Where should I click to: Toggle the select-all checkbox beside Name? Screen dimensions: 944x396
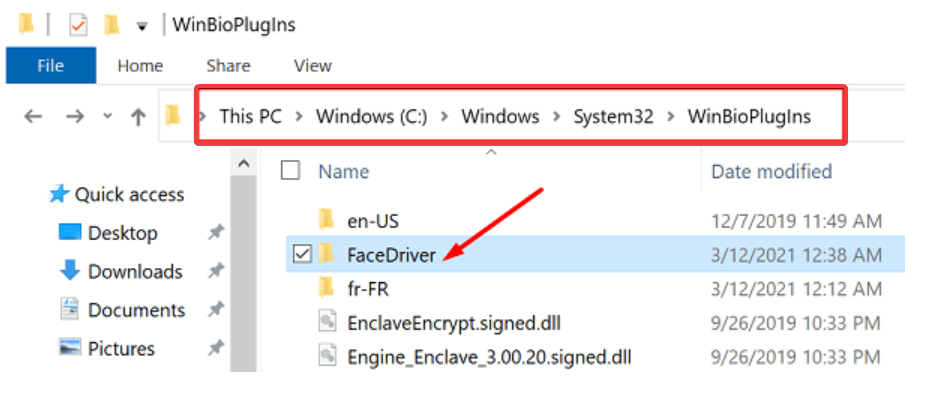click(291, 172)
